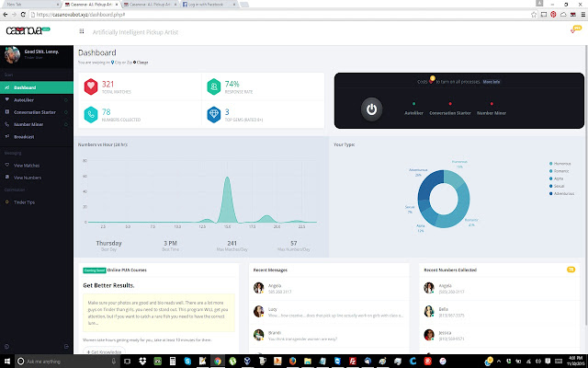This screenshot has width=588, height=368.
Task: Click the Change location link
Action: [141, 63]
